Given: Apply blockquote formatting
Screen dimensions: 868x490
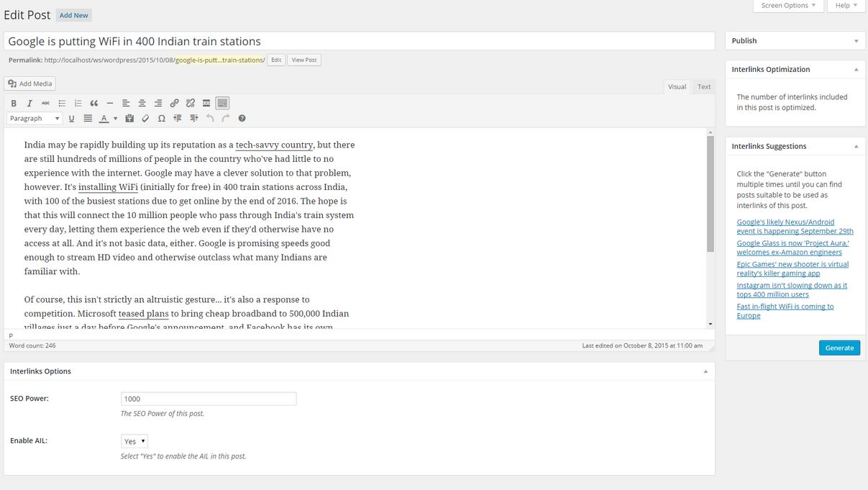Looking at the screenshot, I should 94,104.
